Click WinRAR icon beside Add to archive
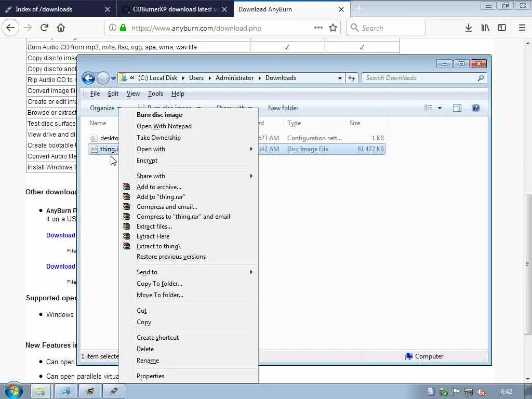The width and height of the screenshot is (532, 399). [127, 187]
